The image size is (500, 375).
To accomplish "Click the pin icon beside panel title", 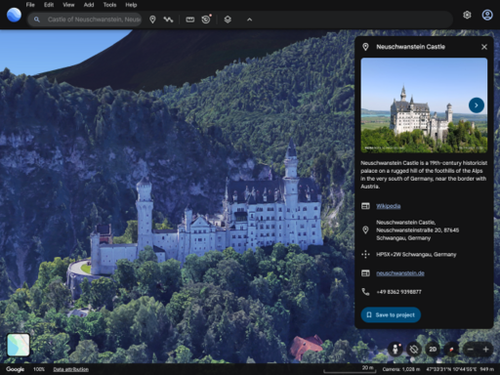I will [x=366, y=47].
